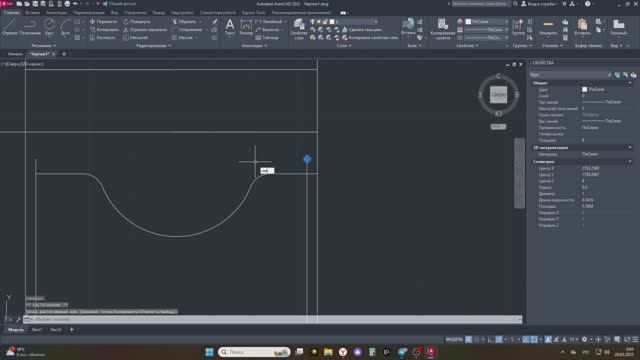The width and height of the screenshot is (640, 360).
Task: Click the Общий доступ button
Action: tap(118, 4)
